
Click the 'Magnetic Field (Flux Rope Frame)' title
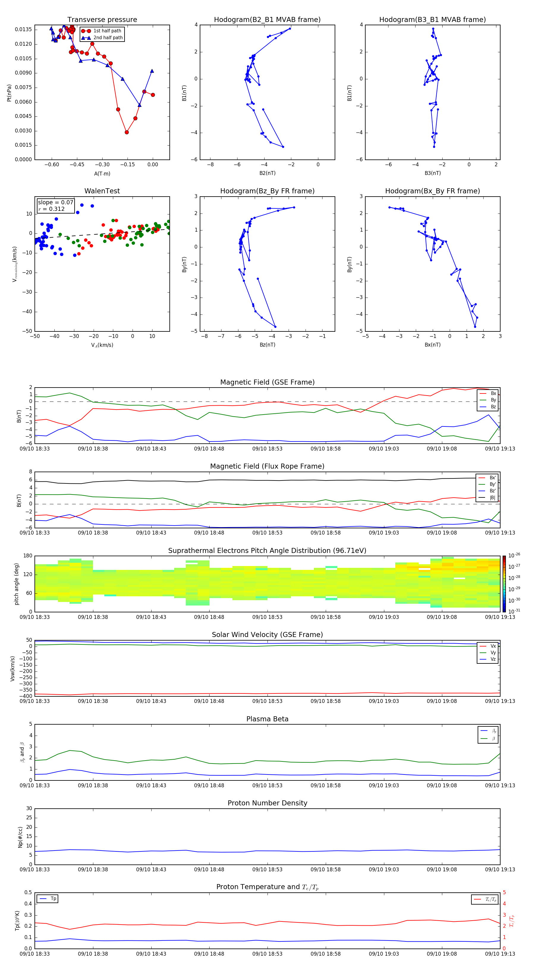pos(267,467)
